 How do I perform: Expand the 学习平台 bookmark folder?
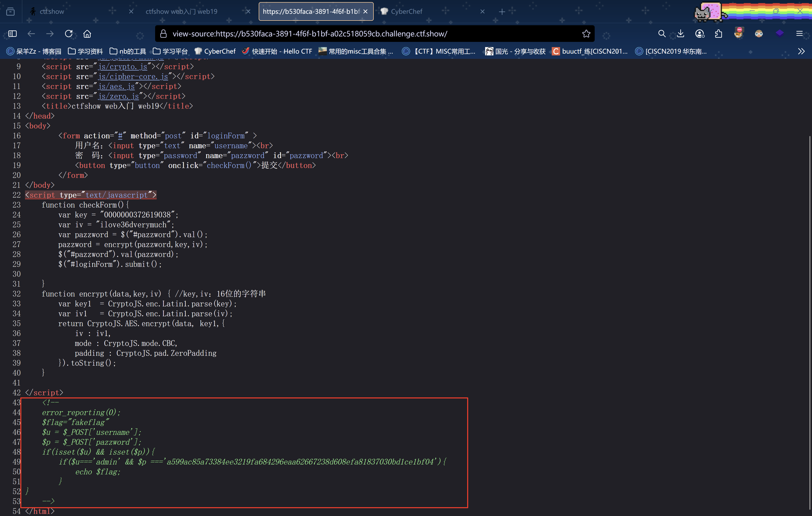170,51
